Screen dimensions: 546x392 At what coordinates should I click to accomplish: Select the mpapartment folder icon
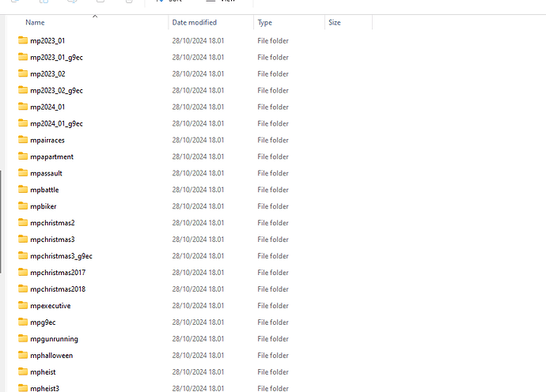pos(23,156)
